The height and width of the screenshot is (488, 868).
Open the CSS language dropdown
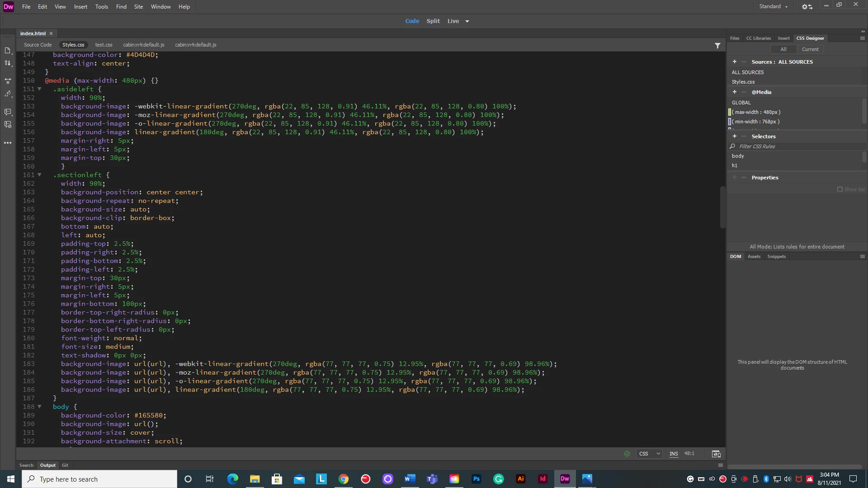coord(649,454)
